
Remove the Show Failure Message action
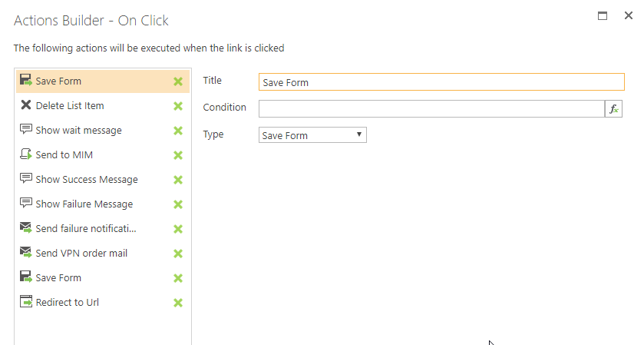click(178, 204)
